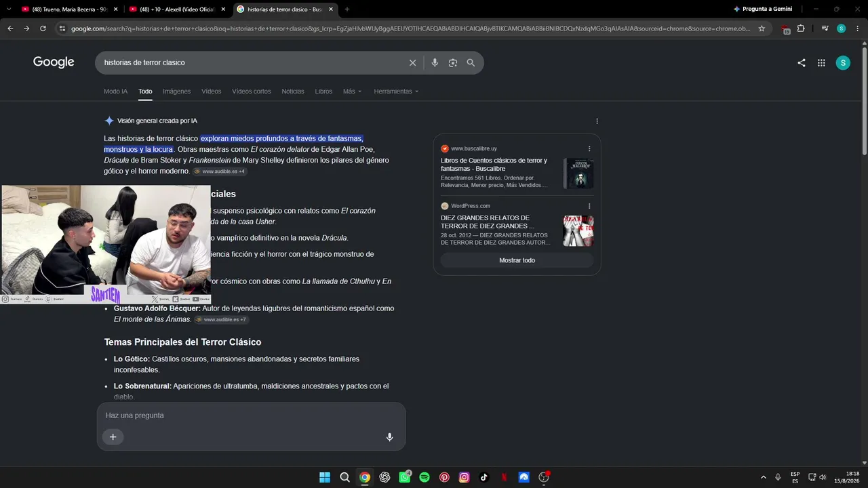Open a new browser tab
This screenshot has height=488, width=868.
click(x=347, y=9)
